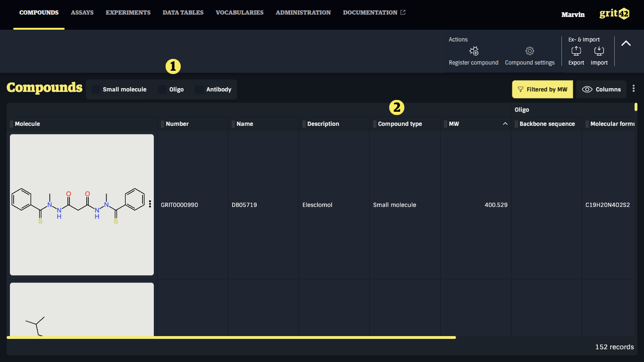Select the Elesclomol molecule structure thumbnail

(82, 205)
